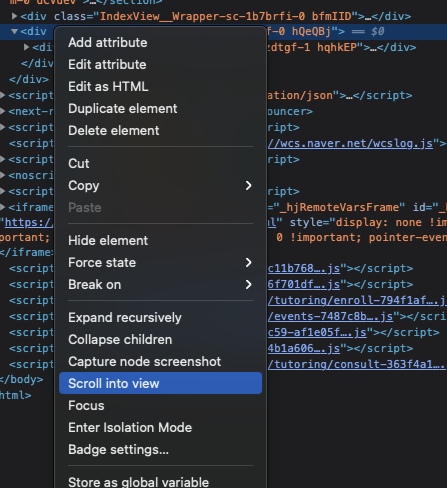Choose Add attribute from context menu
The height and width of the screenshot is (488, 447).
[x=108, y=43]
